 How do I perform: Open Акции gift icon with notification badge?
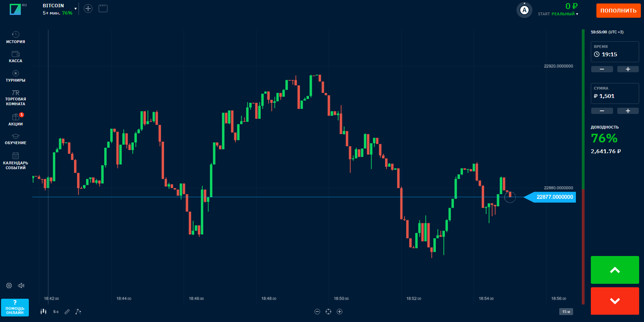tap(16, 119)
